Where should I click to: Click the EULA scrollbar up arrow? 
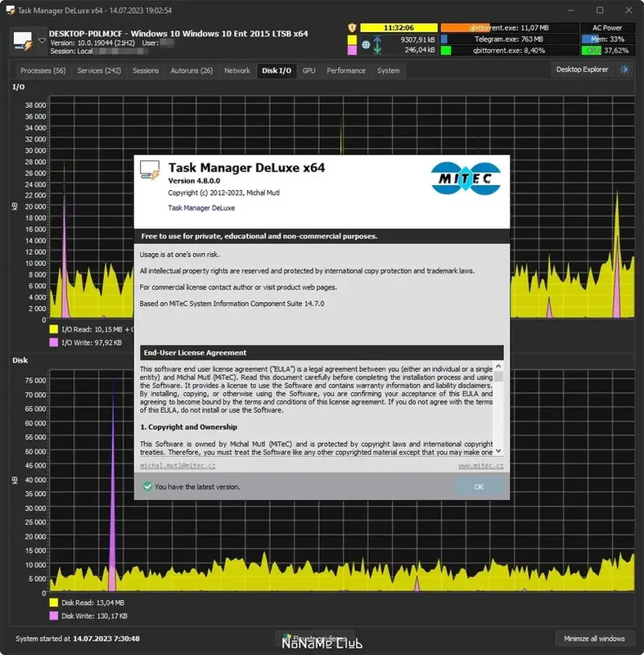click(498, 366)
